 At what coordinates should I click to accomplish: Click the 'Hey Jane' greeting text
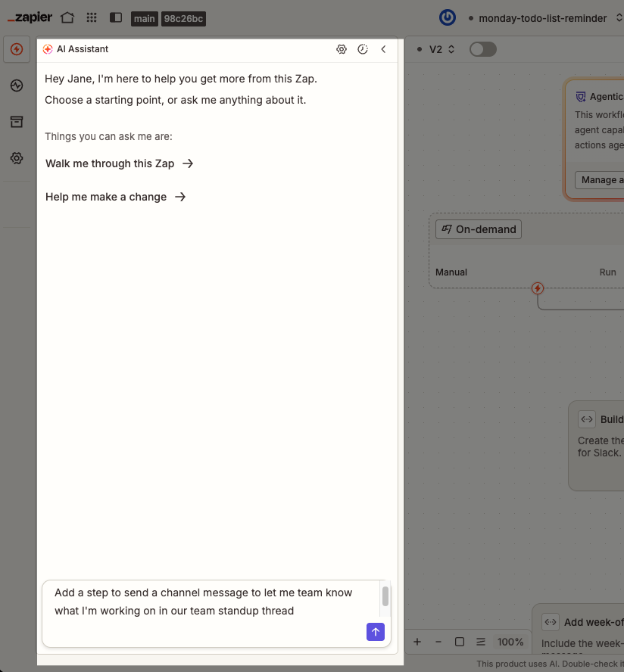[x=181, y=79]
